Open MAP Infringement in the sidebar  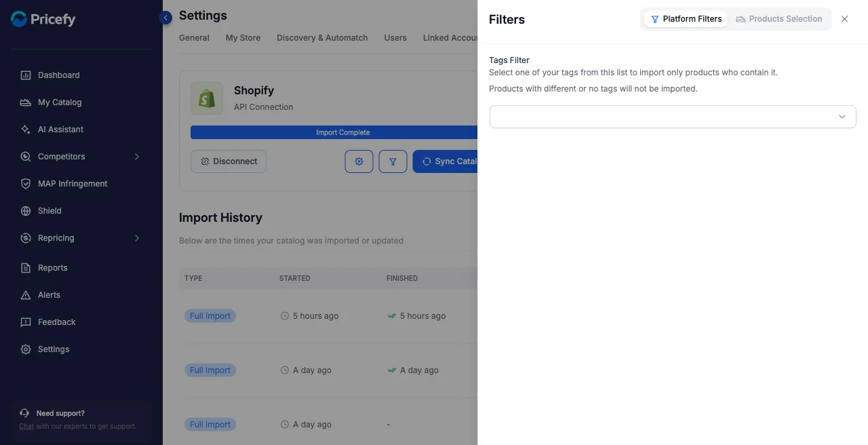[73, 184]
